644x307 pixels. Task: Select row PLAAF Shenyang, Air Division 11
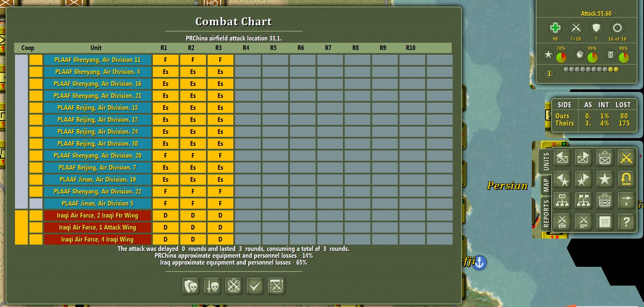point(98,60)
